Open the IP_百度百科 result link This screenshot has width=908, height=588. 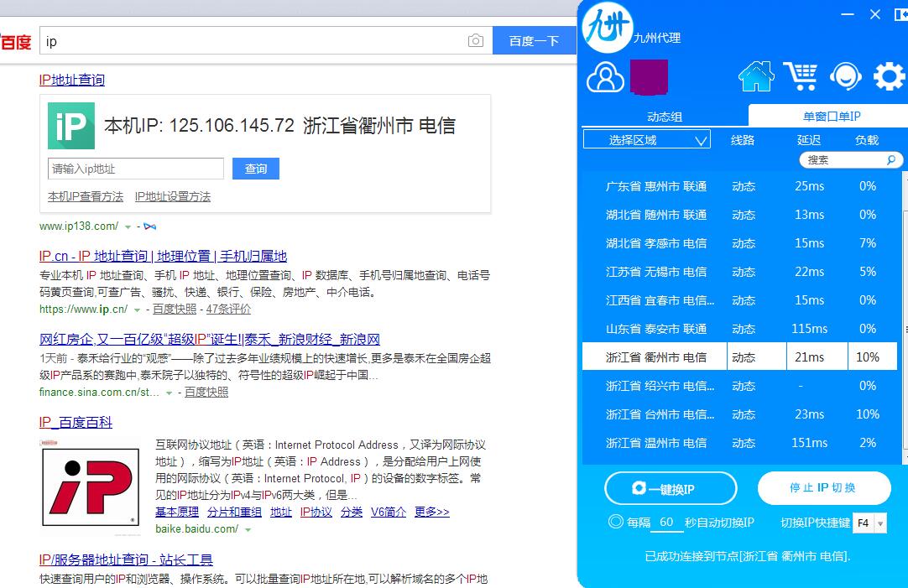pos(76,422)
